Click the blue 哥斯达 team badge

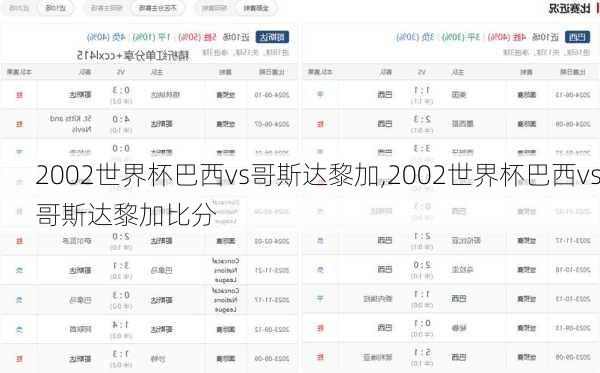(272, 37)
